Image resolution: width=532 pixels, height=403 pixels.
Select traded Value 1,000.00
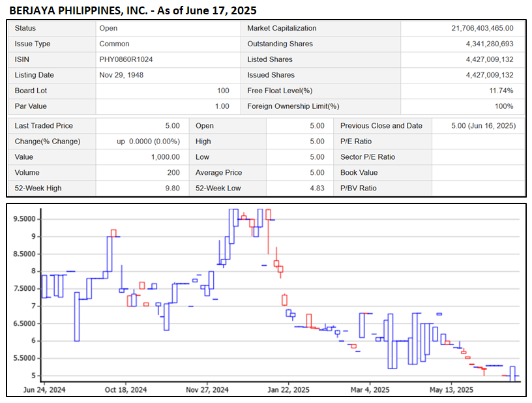165,157
